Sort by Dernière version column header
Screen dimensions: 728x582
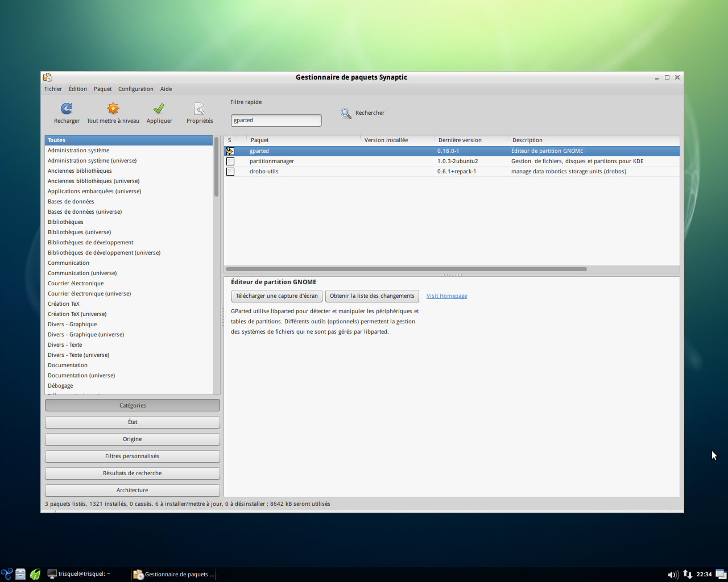tap(471, 140)
